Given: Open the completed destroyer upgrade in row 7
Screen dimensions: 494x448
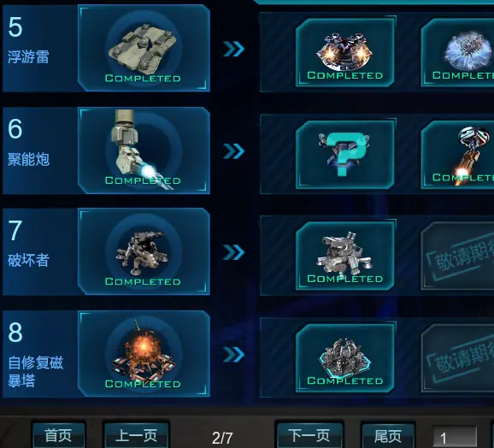Looking at the screenshot, I should [345, 256].
